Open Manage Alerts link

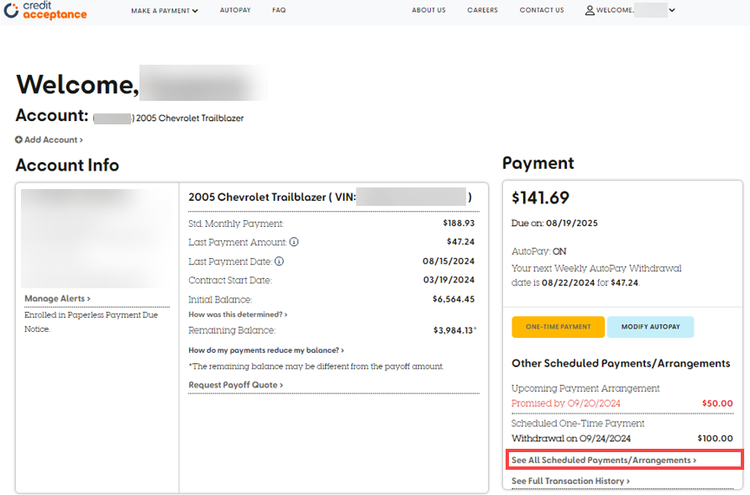(57, 298)
